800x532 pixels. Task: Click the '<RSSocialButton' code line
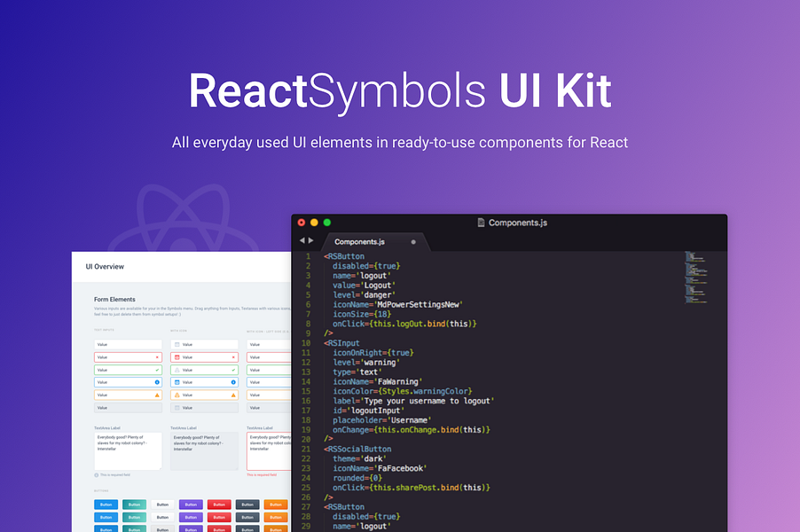click(x=357, y=450)
